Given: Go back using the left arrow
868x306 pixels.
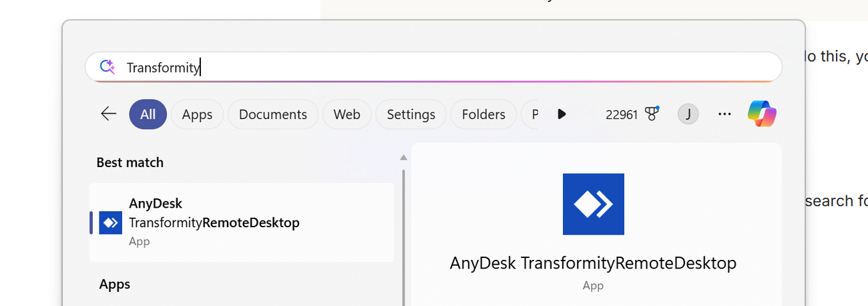Looking at the screenshot, I should (109, 114).
